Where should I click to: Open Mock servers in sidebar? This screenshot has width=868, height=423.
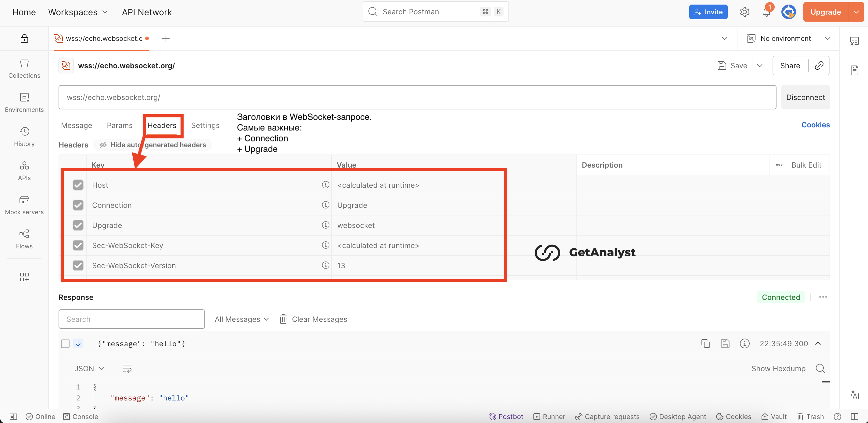click(24, 205)
